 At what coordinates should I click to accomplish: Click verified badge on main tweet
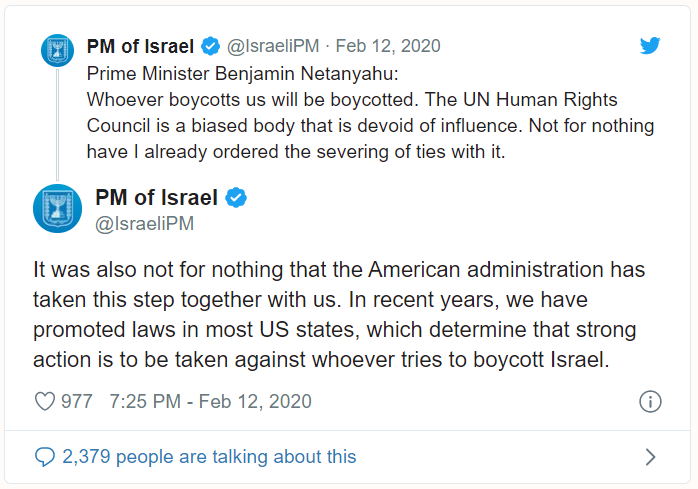point(236,198)
